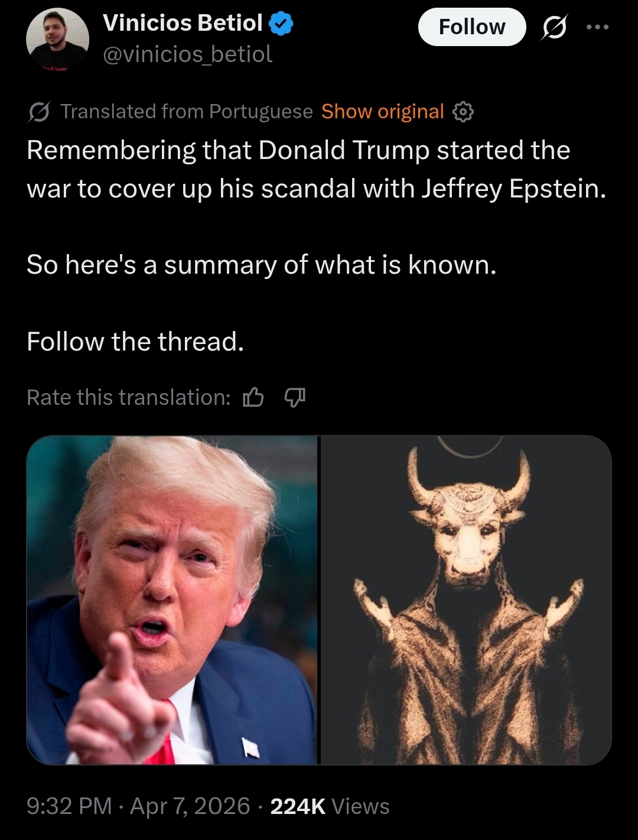View the 224K Views count
Viewport: 638px width, 840px height.
(330, 806)
